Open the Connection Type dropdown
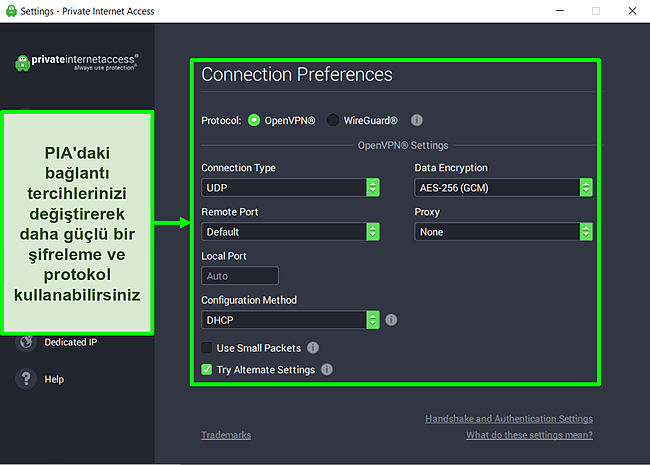 (x=290, y=187)
